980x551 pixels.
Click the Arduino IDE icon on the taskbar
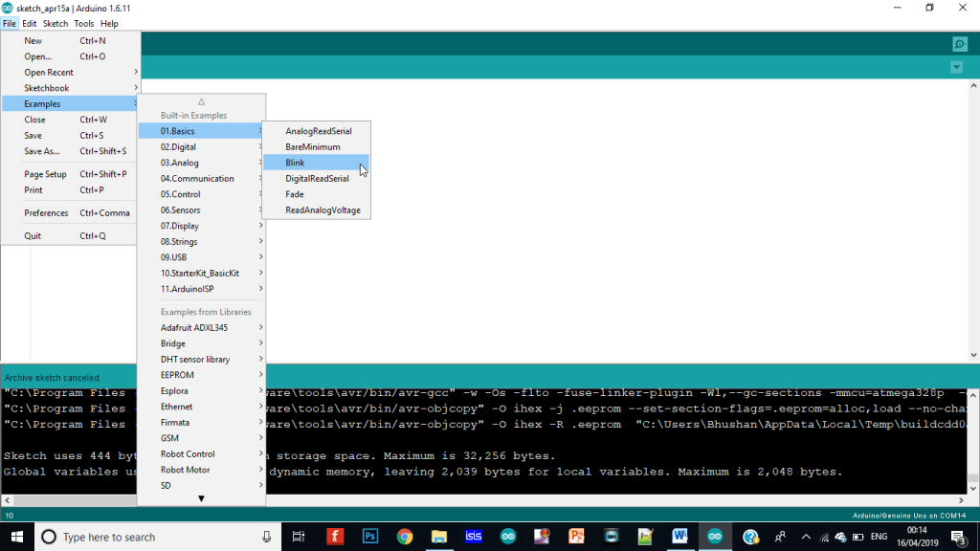pos(715,536)
